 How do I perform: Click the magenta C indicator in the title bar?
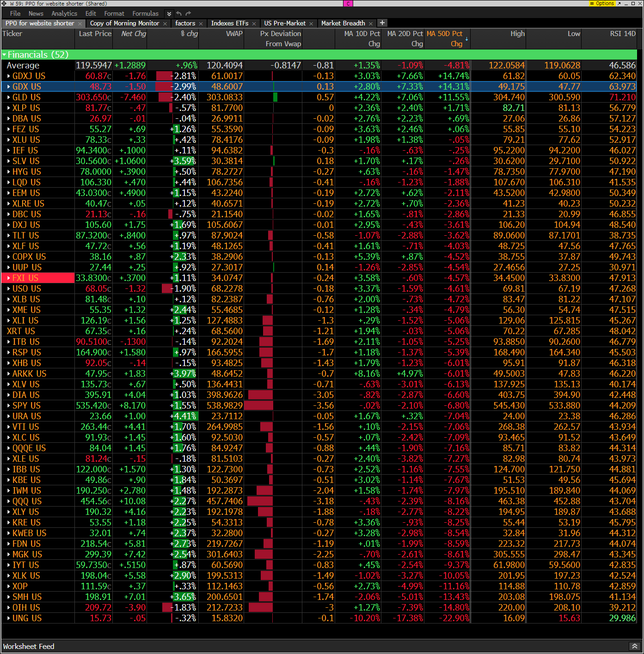point(348,3)
